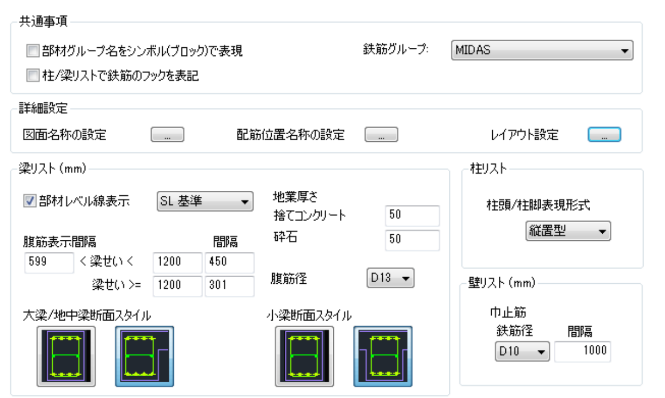
Task: Open the SL 基準 level dropdown
Action: pyautogui.click(x=205, y=201)
